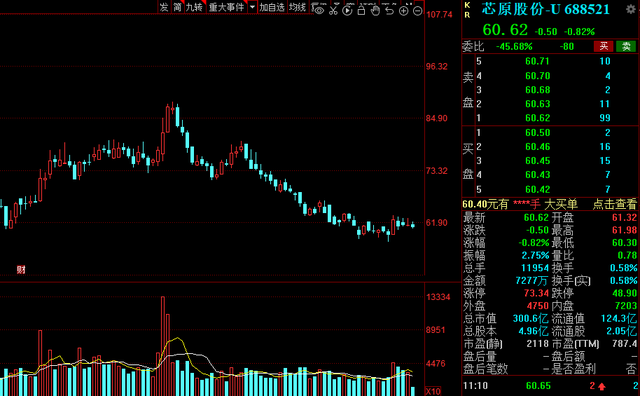Screen dimensions: 640x396
Task: Zoom out with the minus circle icon
Action: point(418,11)
